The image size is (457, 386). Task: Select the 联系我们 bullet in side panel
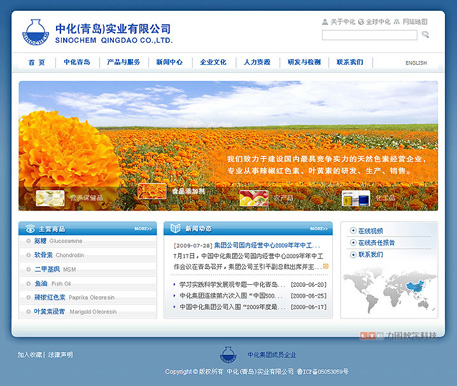[367, 255]
